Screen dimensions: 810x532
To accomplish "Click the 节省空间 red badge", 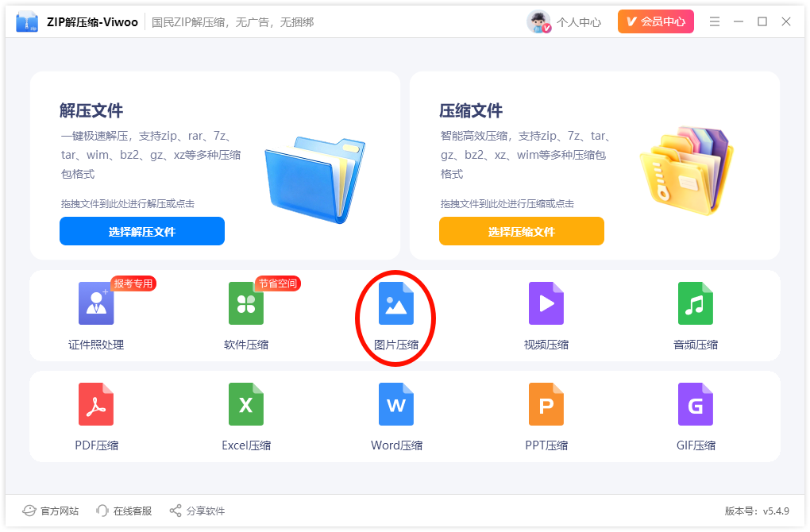I will (x=278, y=283).
